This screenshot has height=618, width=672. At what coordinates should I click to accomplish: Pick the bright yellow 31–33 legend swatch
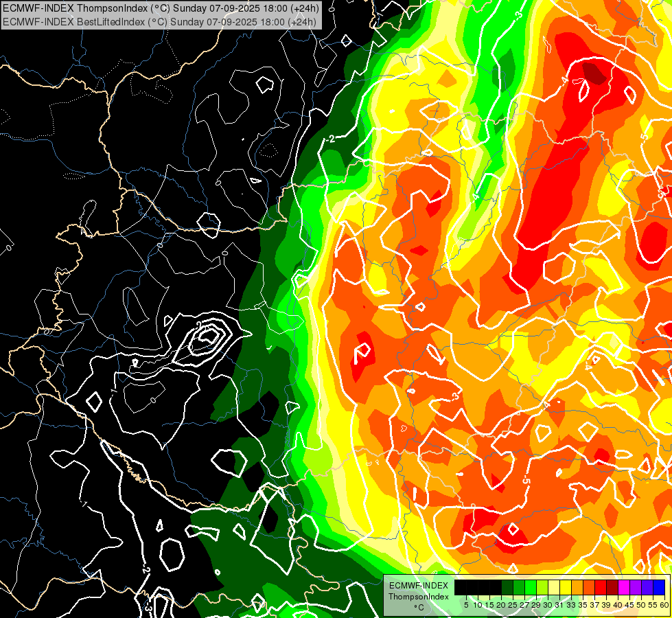tap(566, 588)
